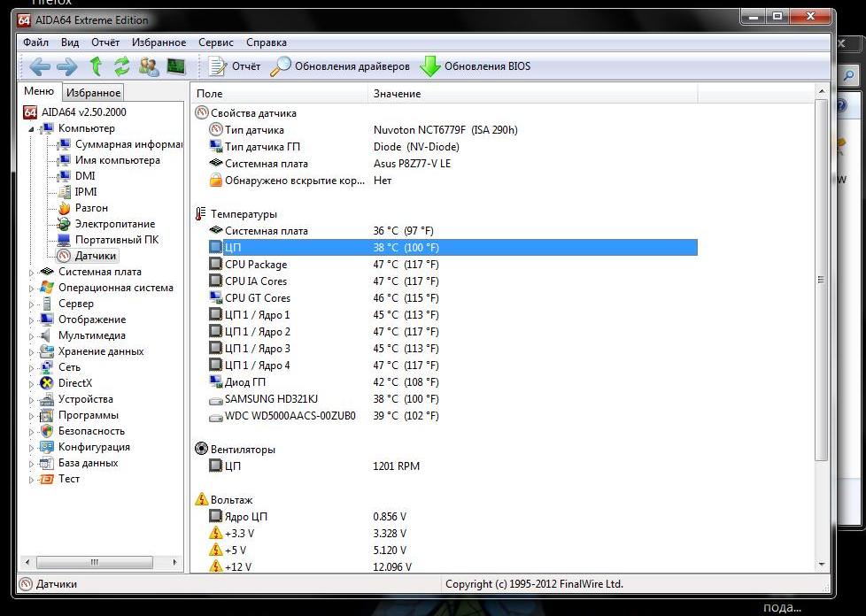Click the vertical scrollbar down arrow
The width and height of the screenshot is (866, 616).
click(x=821, y=564)
